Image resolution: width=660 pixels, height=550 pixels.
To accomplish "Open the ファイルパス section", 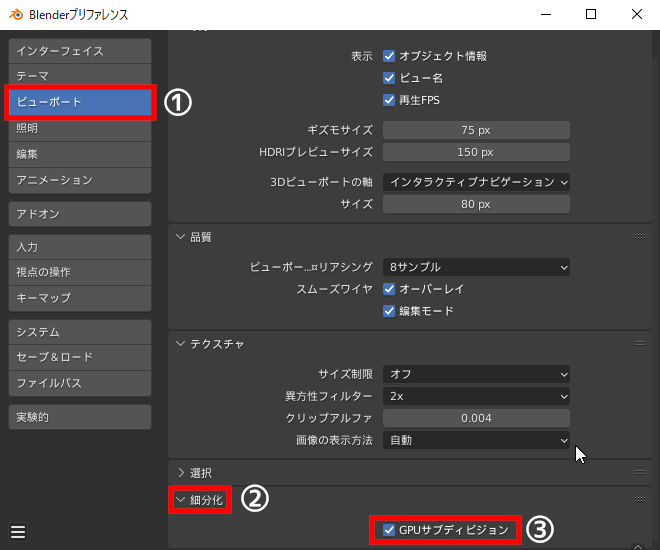I will (80, 383).
